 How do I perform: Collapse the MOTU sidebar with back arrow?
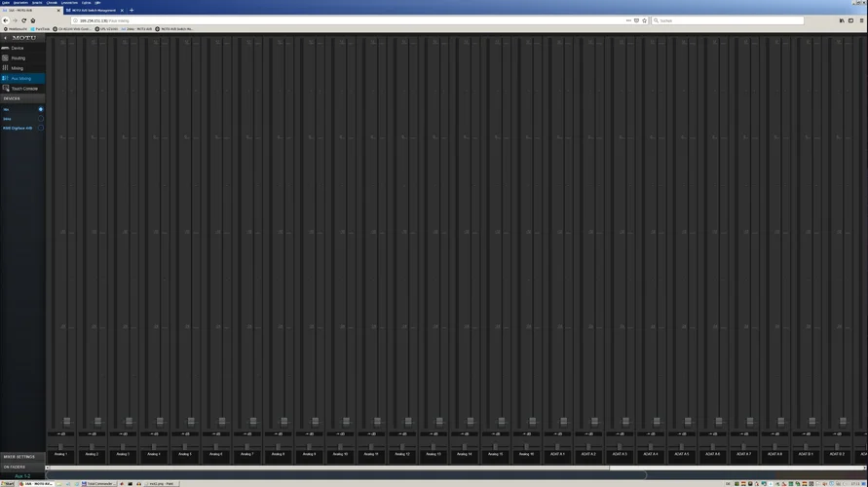[x=6, y=38]
